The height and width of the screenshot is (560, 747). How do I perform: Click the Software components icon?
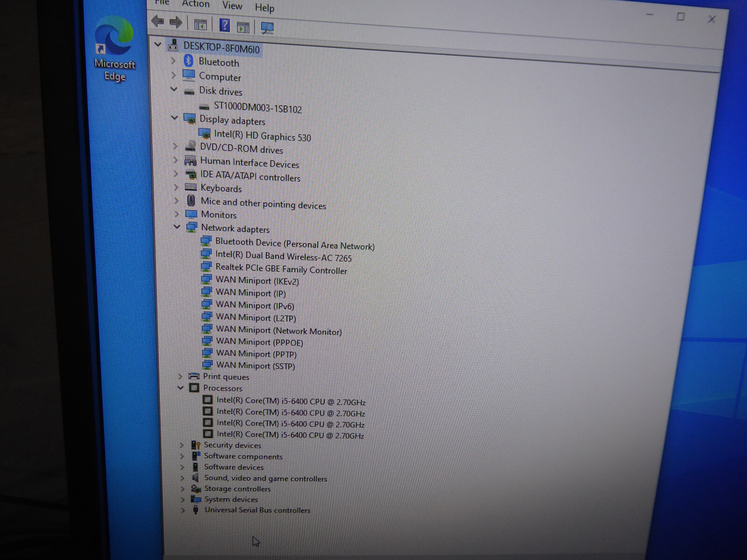196,455
